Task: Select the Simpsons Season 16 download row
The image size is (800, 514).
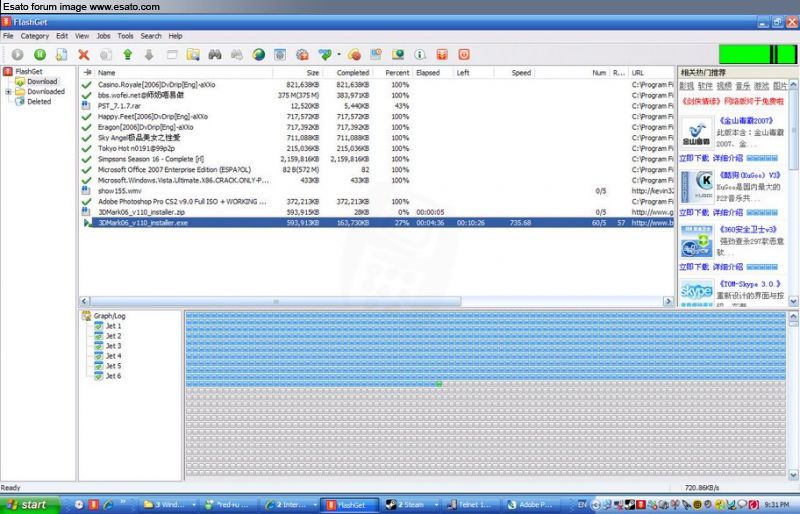Action: (378, 159)
